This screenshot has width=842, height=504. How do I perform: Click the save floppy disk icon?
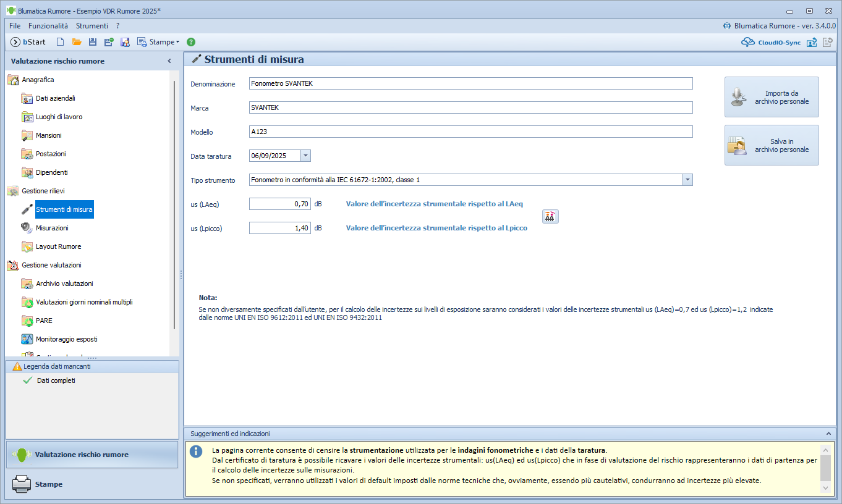pos(93,42)
